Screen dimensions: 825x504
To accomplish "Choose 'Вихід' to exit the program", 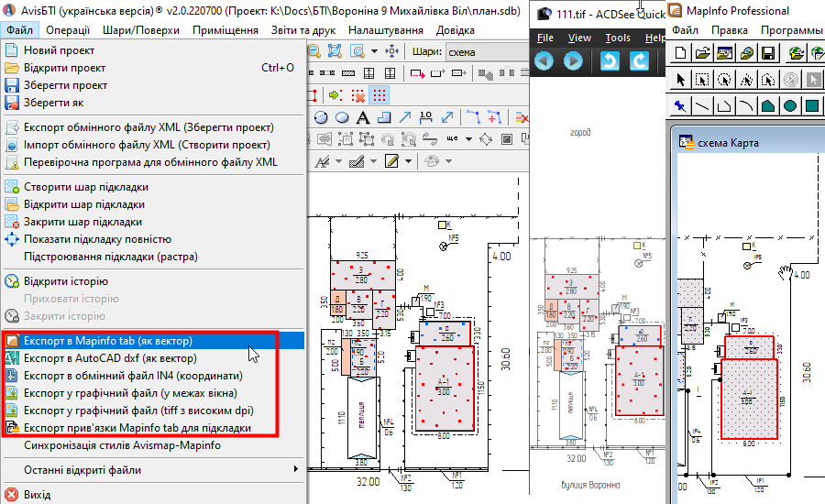I will [153, 495].
